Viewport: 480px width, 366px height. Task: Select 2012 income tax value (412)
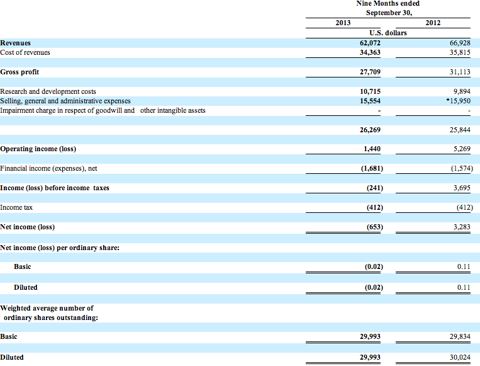click(x=465, y=208)
